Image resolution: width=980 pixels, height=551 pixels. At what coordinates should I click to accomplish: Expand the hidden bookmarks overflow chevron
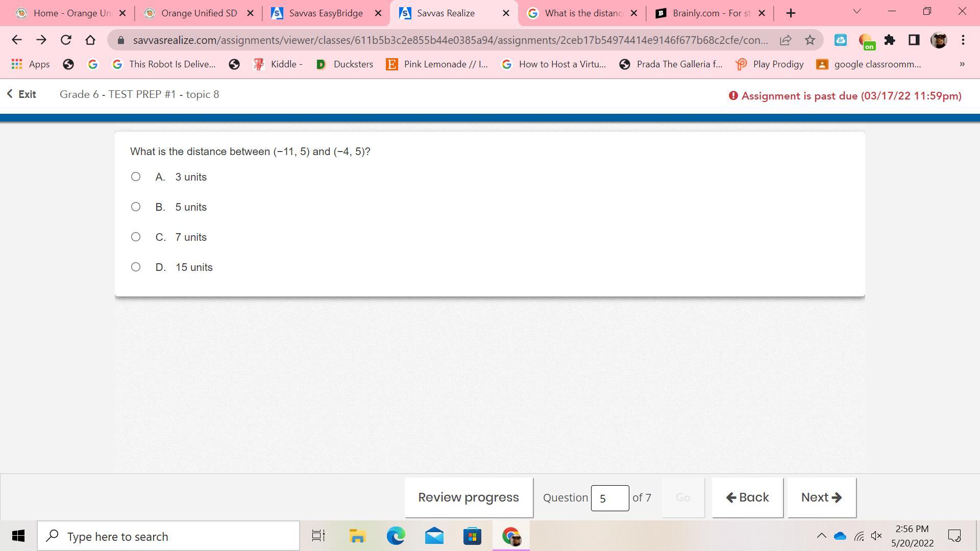pyautogui.click(x=962, y=64)
